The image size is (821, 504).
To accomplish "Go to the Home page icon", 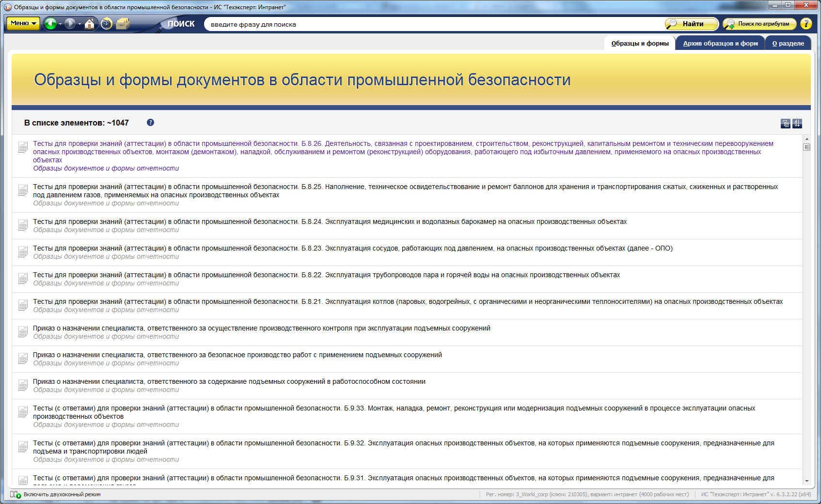I will (x=90, y=24).
